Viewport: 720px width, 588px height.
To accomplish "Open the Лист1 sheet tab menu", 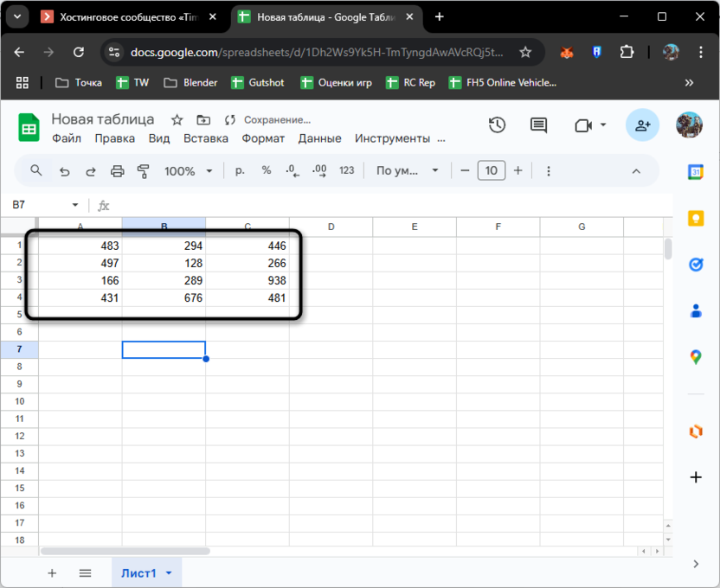I will click(x=168, y=572).
